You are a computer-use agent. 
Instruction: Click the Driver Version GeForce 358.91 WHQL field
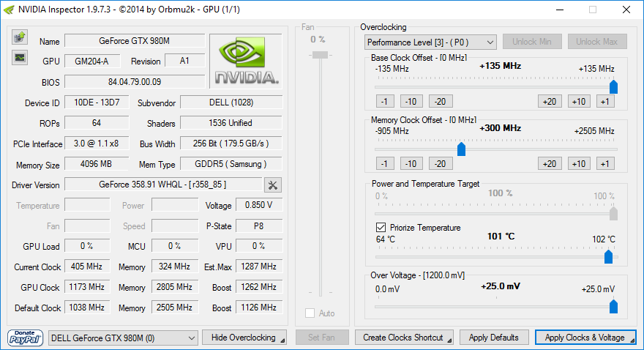(x=163, y=185)
